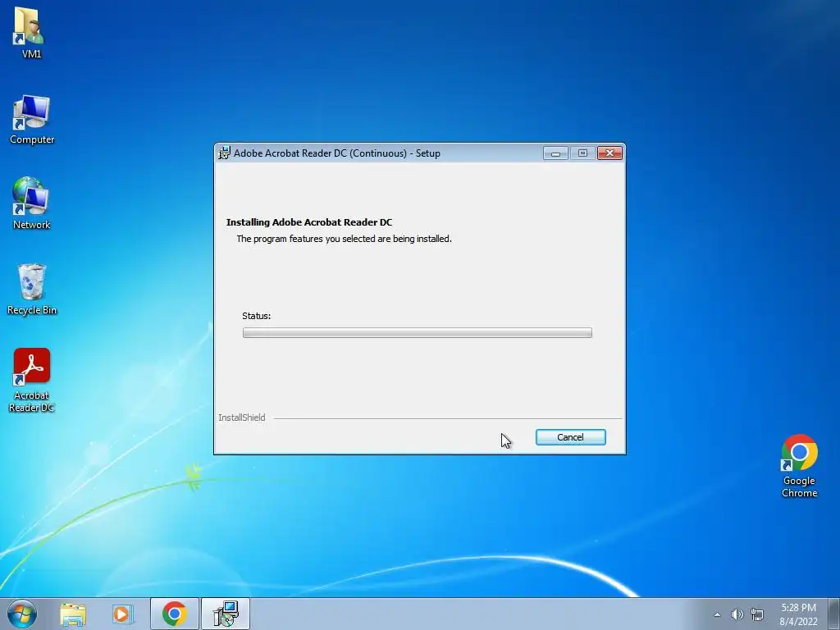
Task: Click the Show desktop strip in the taskbar
Action: [x=833, y=614]
